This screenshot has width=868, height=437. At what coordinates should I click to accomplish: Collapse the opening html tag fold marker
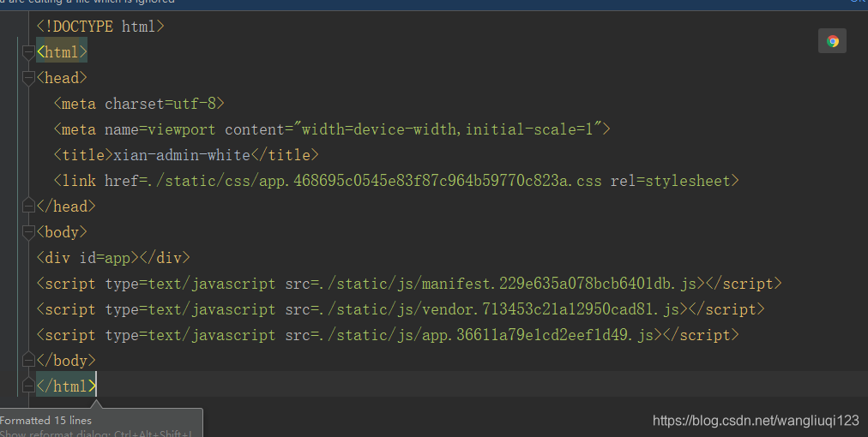[29, 52]
